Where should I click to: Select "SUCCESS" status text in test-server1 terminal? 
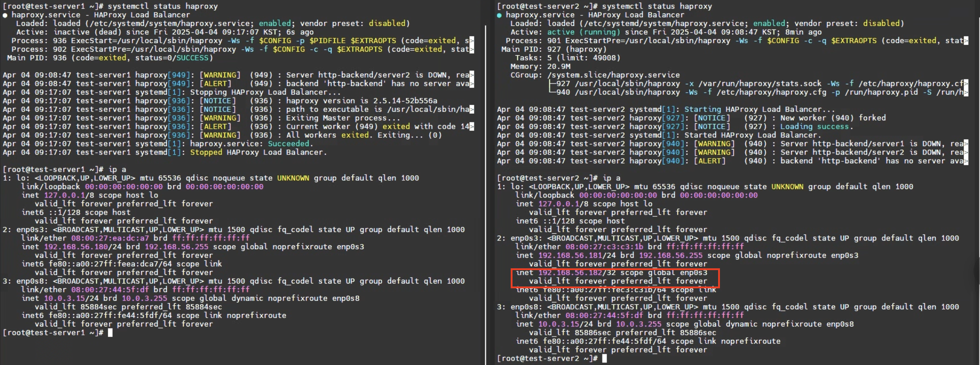tap(192, 58)
